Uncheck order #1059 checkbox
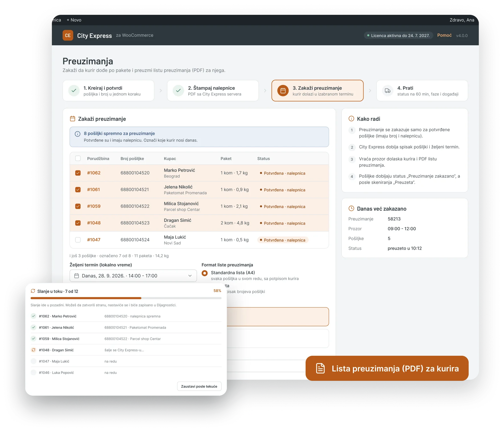 click(78, 206)
